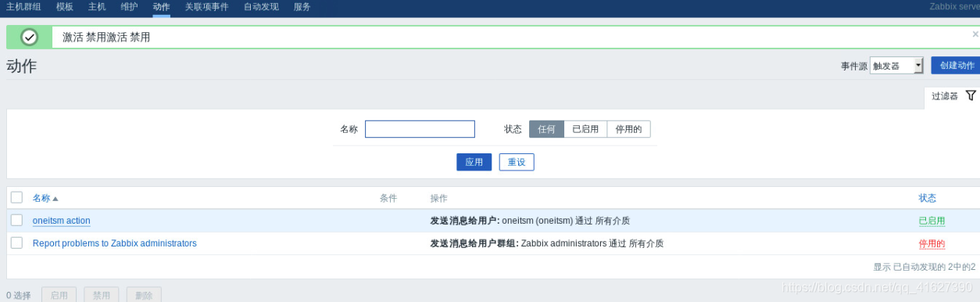The height and width of the screenshot is (302, 980).
Task: Click the 操作 column header text
Action: pos(438,199)
